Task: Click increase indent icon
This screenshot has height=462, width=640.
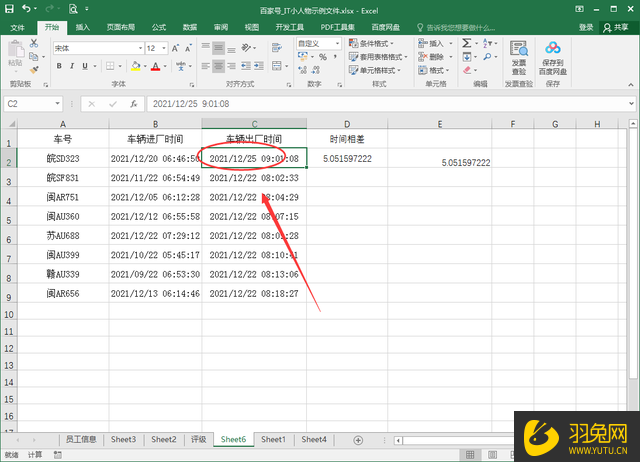Action: click(x=259, y=66)
